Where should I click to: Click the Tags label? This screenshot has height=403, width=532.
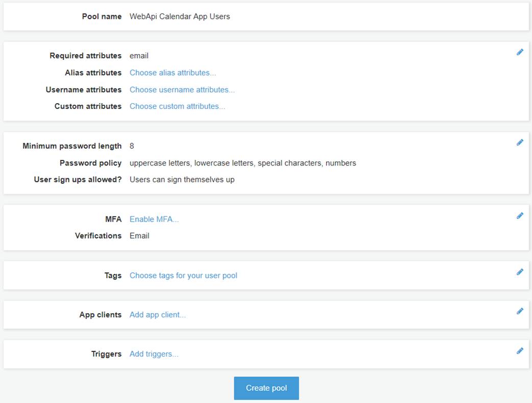point(113,275)
